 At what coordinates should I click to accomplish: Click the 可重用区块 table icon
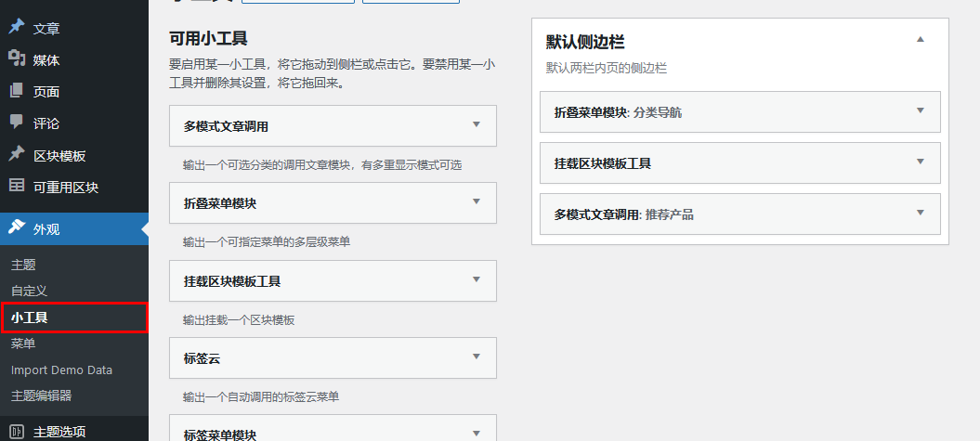click(x=16, y=186)
